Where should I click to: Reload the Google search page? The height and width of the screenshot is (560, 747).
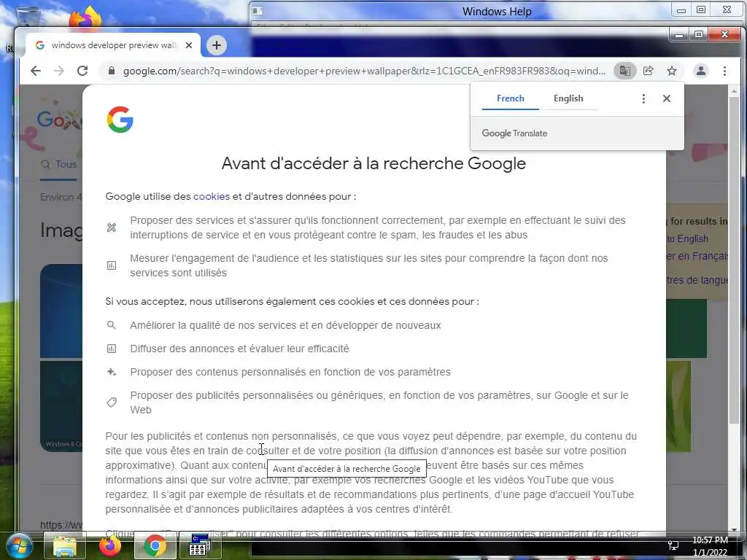click(82, 71)
